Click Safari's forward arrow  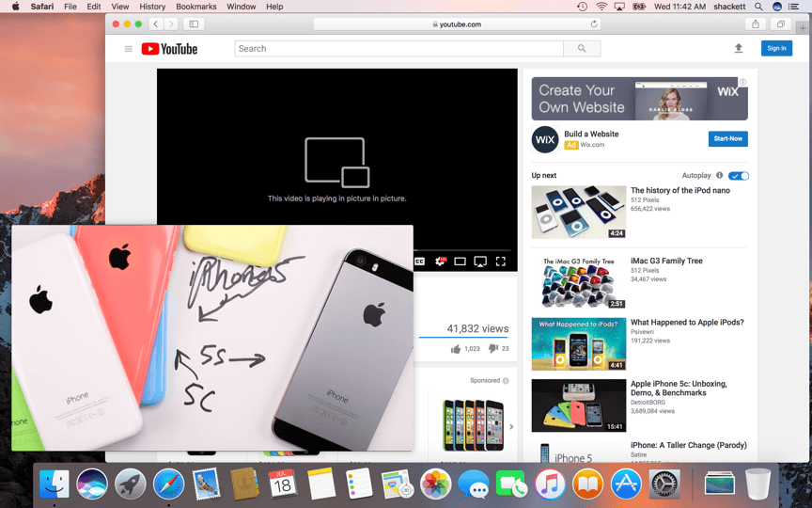(x=171, y=24)
